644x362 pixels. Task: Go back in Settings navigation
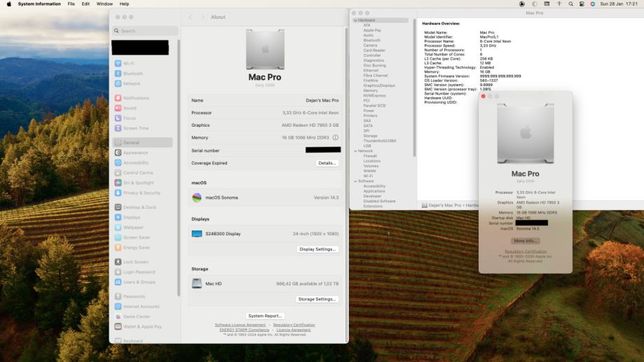tap(191, 18)
